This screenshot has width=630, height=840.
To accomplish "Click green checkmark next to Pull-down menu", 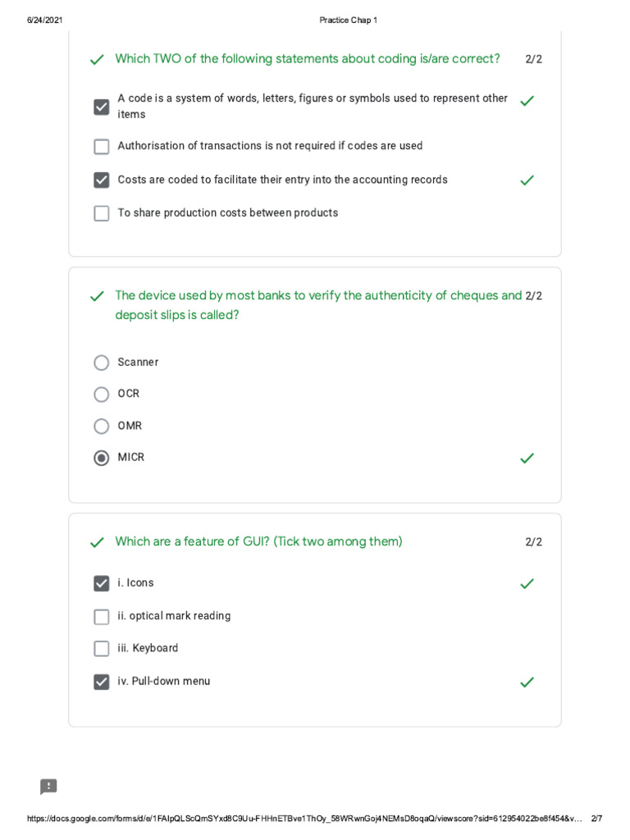I will tap(527, 682).
